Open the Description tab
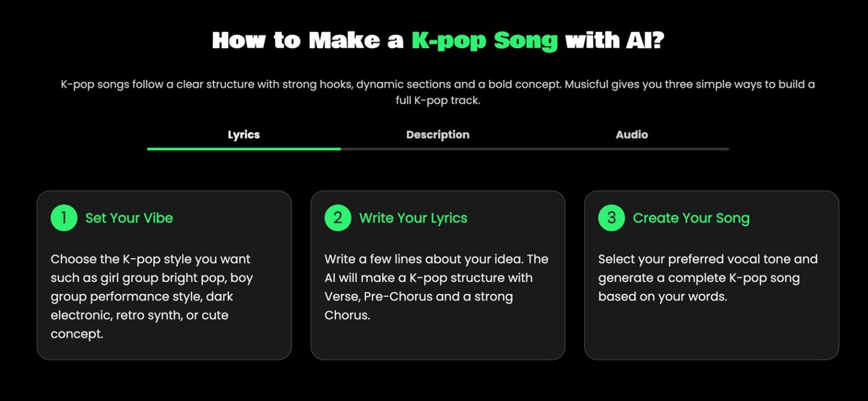 (438, 135)
